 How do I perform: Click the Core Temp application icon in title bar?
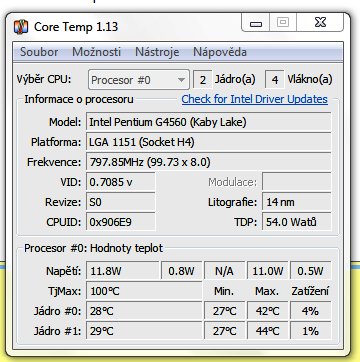click(x=21, y=27)
